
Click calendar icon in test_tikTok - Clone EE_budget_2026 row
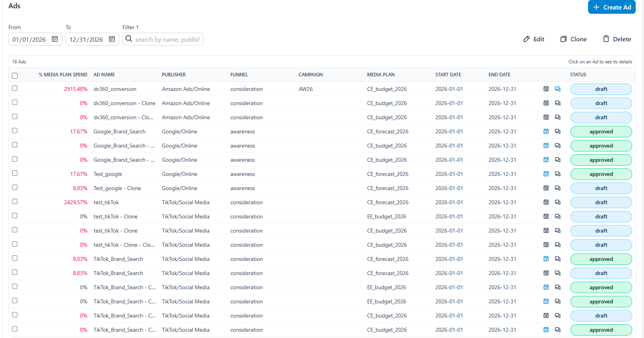(x=546, y=216)
